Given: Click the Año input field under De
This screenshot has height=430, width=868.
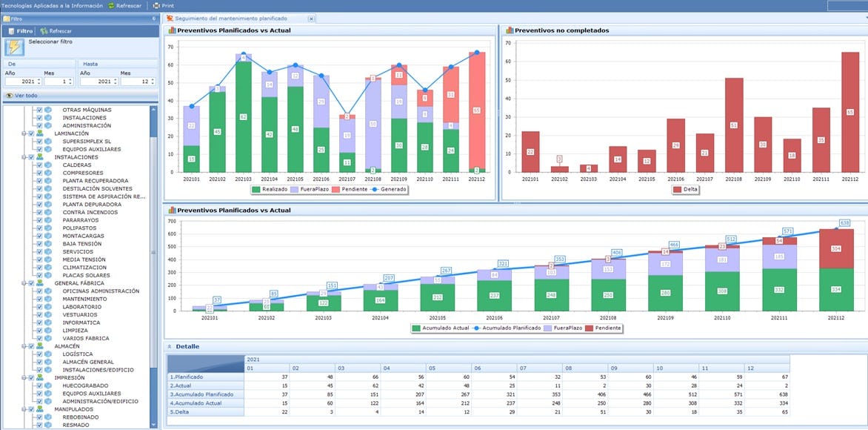Looking at the screenshot, I should (x=22, y=82).
